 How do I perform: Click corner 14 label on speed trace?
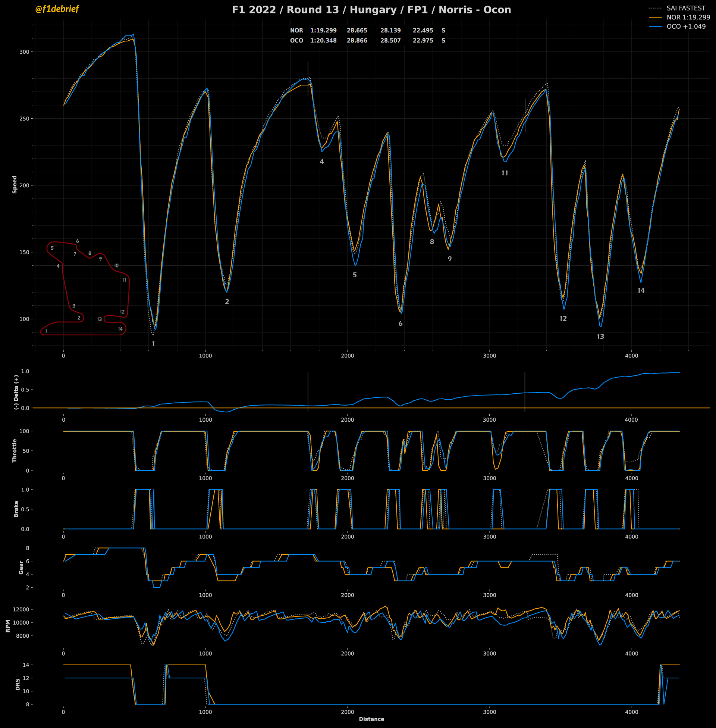click(641, 290)
